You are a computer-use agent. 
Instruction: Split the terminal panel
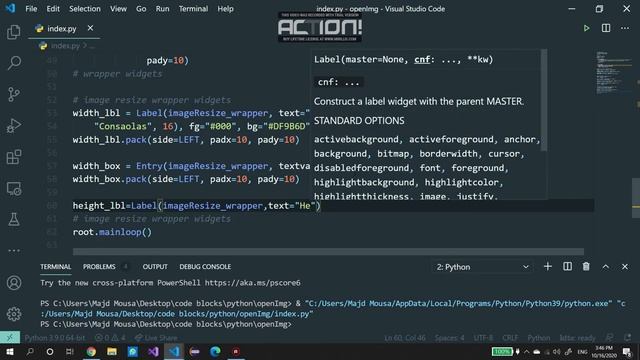pos(567,267)
